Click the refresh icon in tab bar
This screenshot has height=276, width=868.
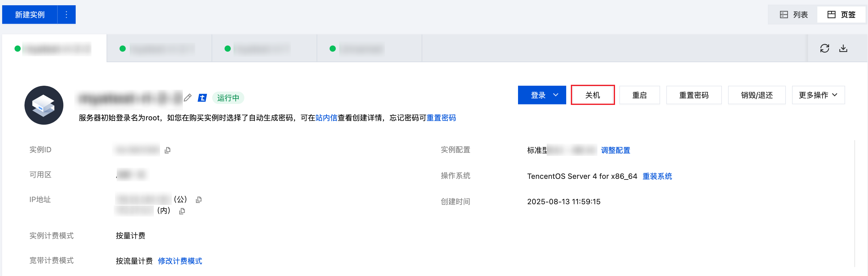click(824, 48)
